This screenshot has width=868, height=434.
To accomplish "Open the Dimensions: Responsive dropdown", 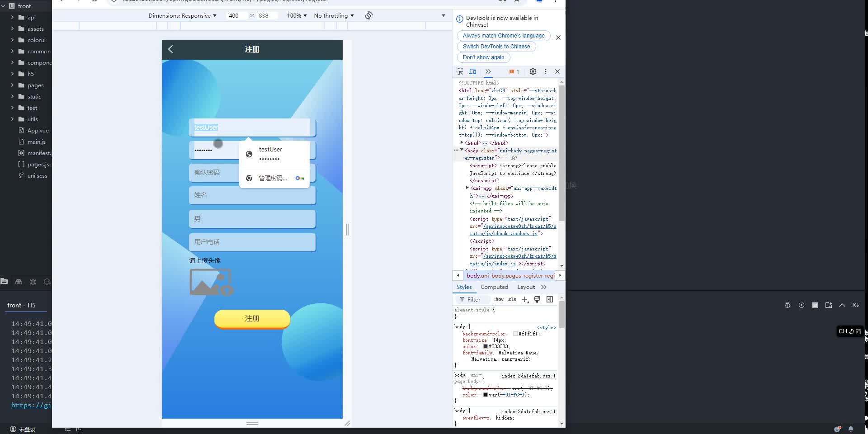I will coord(182,15).
